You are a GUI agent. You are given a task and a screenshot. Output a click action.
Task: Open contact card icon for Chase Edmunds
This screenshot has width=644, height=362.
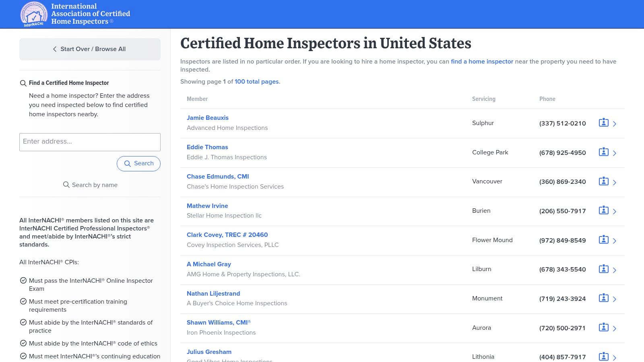(x=604, y=181)
